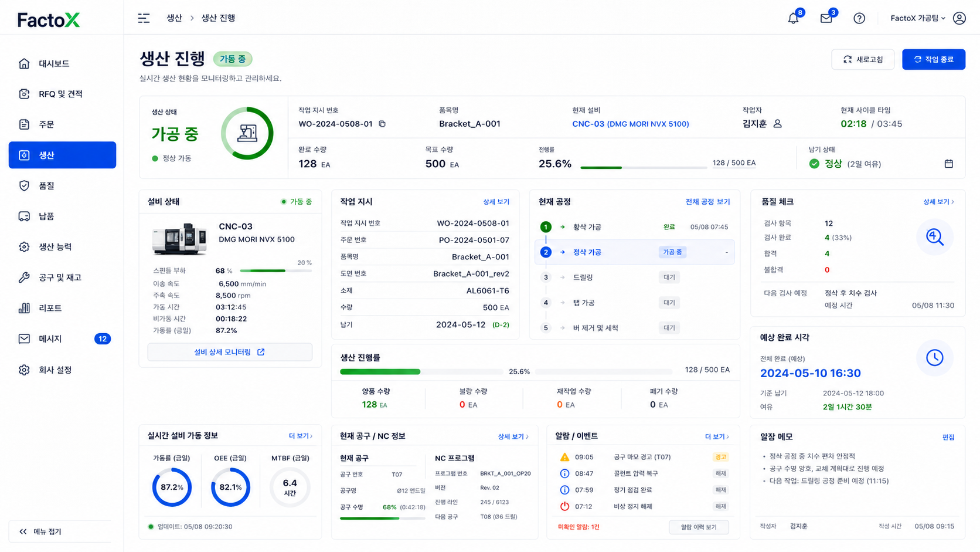This screenshot has height=552, width=980.
Task: Open the mail inbox icon
Action: pyautogui.click(x=826, y=18)
